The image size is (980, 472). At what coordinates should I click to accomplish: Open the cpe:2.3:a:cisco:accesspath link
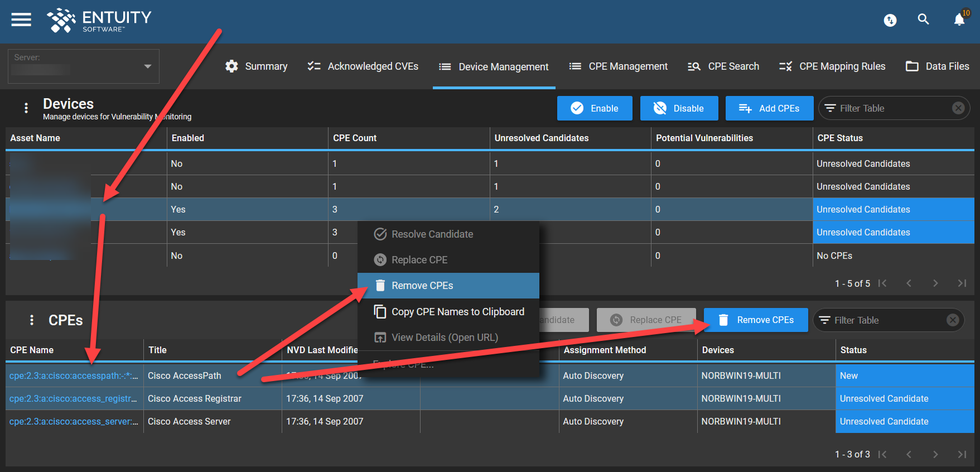pos(74,375)
